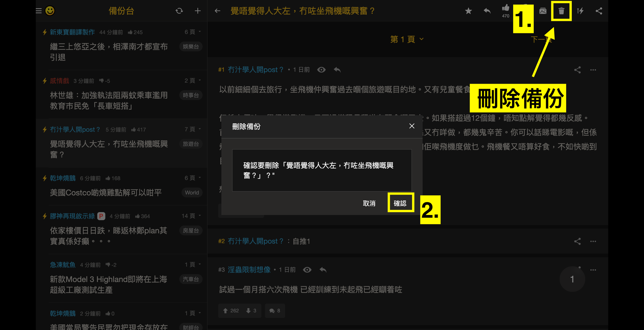
Task: Click the 確認 confirm button
Action: (x=400, y=203)
